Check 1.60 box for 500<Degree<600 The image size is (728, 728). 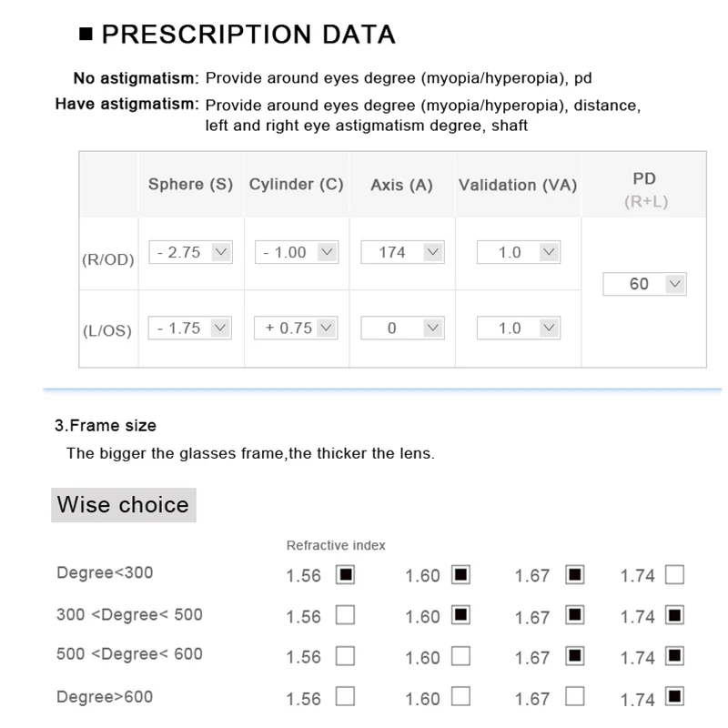(461, 656)
